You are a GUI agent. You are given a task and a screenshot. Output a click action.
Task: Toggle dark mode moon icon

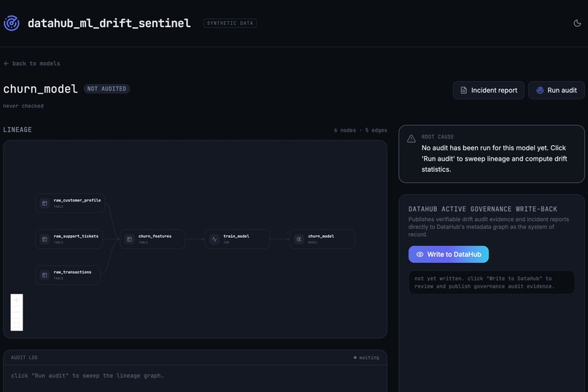pyautogui.click(x=577, y=23)
